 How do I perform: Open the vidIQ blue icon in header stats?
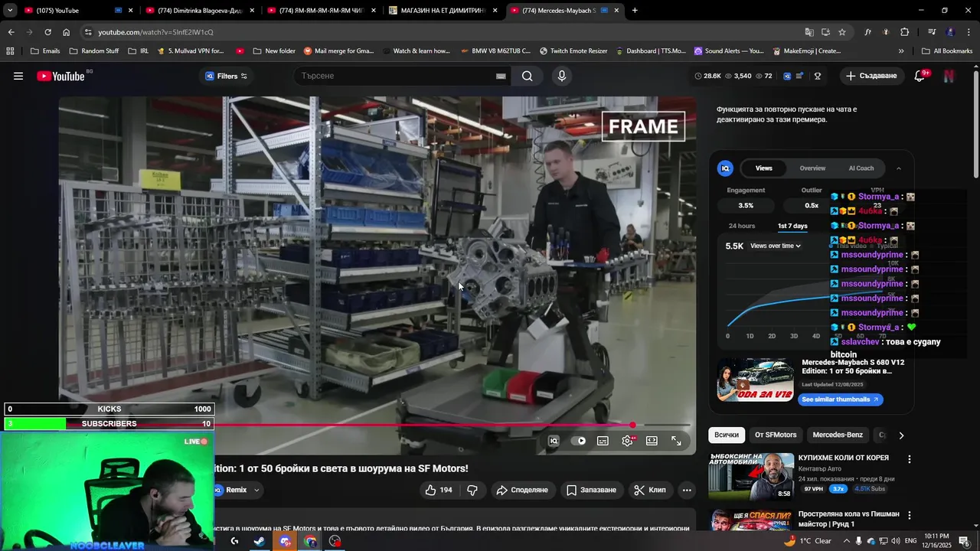coord(787,76)
